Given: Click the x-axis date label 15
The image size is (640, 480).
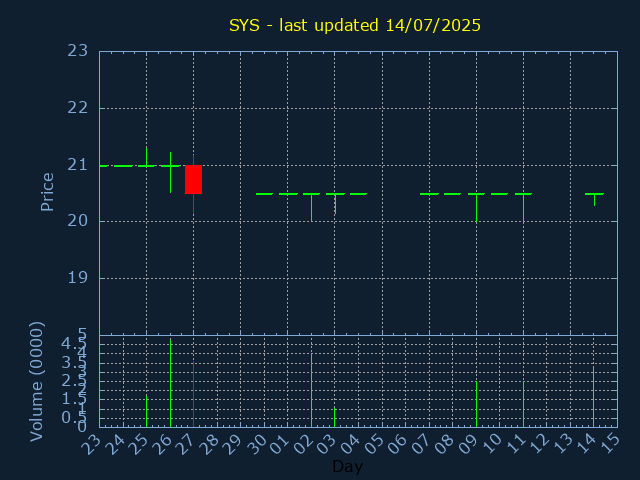Looking at the screenshot, I should pos(609,444).
